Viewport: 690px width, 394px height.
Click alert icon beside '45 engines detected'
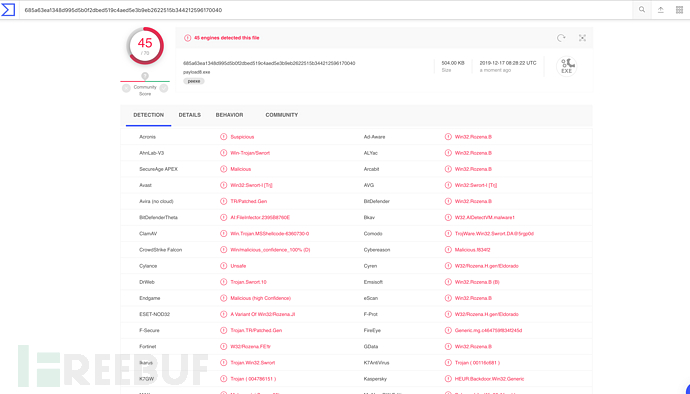(187, 38)
